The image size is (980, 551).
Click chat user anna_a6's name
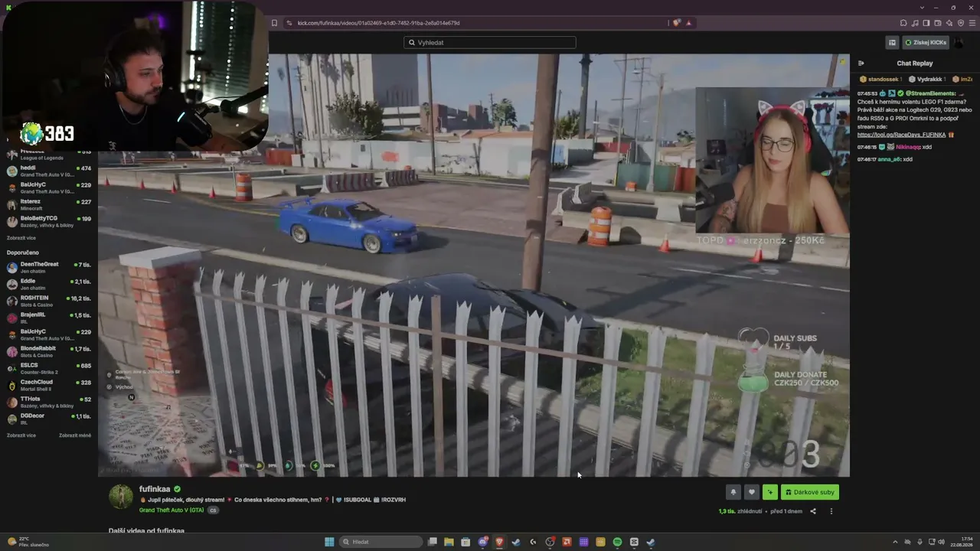click(890, 159)
